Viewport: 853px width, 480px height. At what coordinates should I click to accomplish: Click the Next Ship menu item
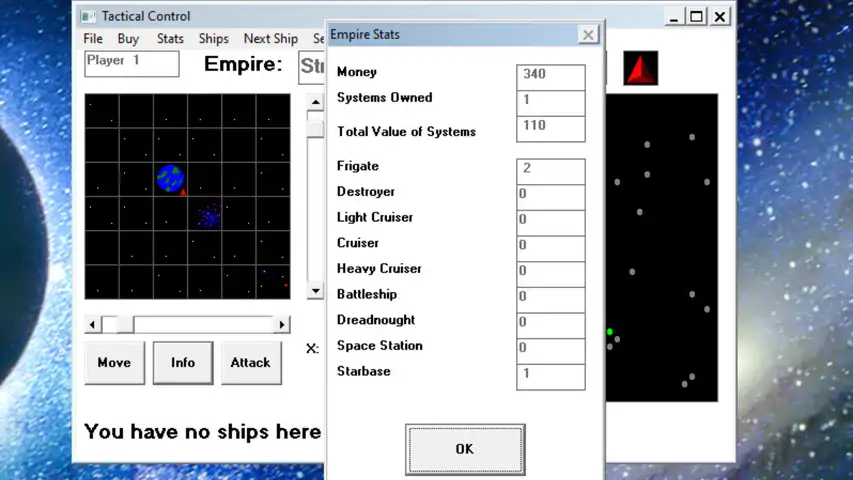point(271,39)
